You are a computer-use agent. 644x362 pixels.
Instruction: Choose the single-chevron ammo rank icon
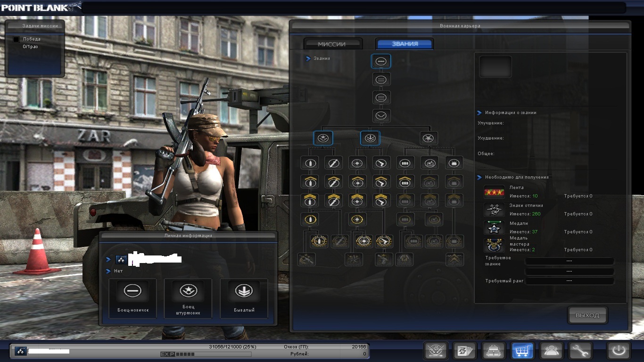point(405,182)
